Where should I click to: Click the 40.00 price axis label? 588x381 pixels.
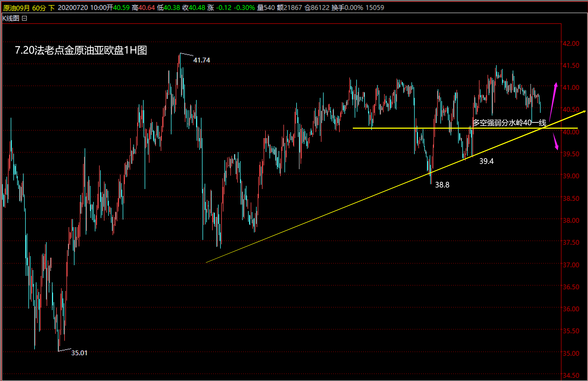coord(571,132)
